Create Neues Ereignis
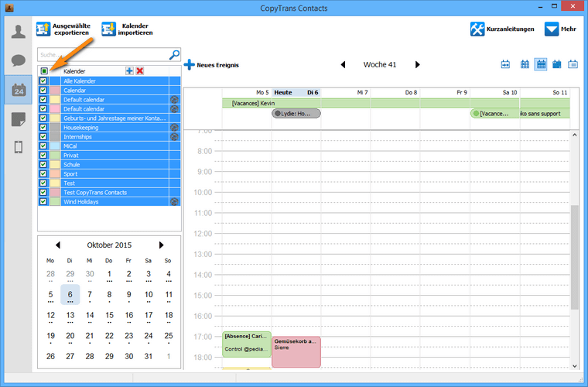This screenshot has height=387, width=588. click(211, 65)
